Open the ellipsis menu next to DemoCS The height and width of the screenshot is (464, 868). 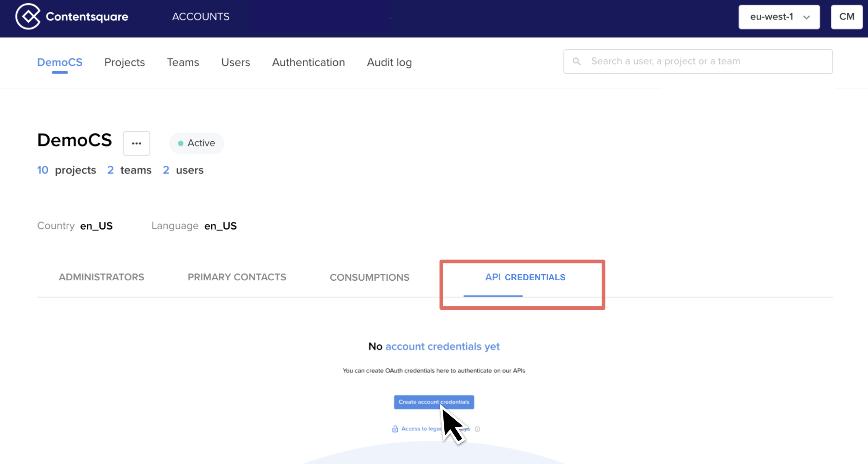point(136,143)
